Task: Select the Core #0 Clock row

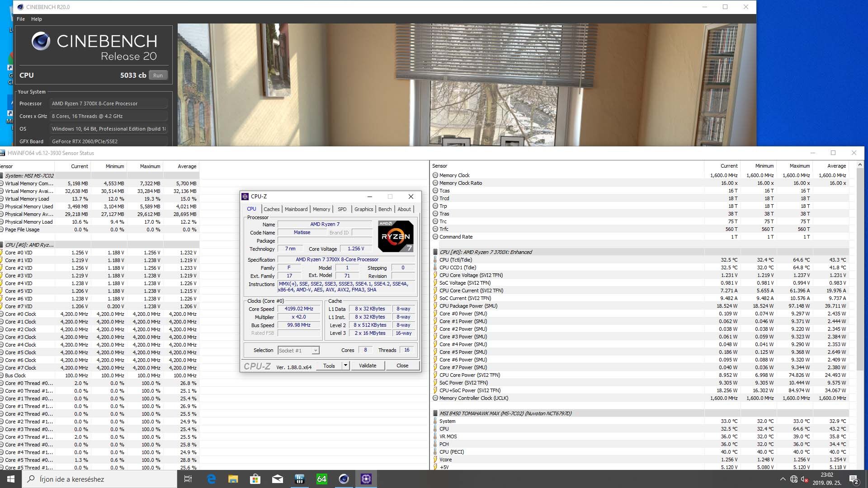Action: pyautogui.click(x=99, y=314)
